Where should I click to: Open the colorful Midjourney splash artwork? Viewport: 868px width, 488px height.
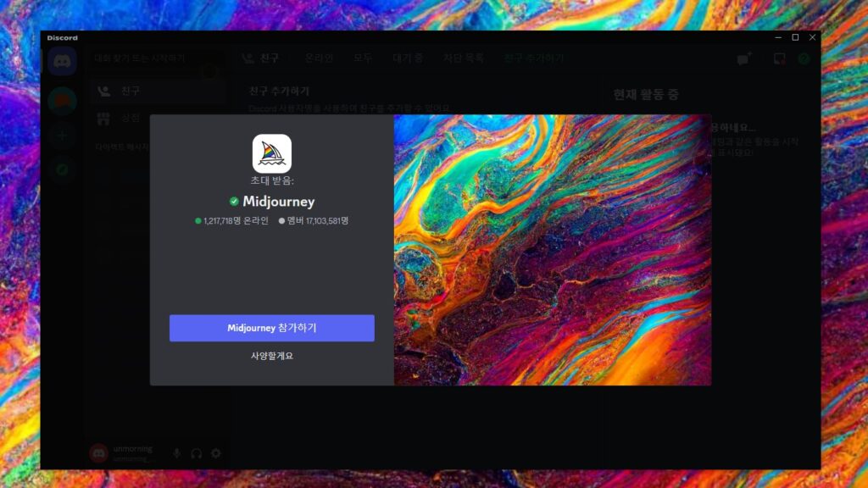553,250
